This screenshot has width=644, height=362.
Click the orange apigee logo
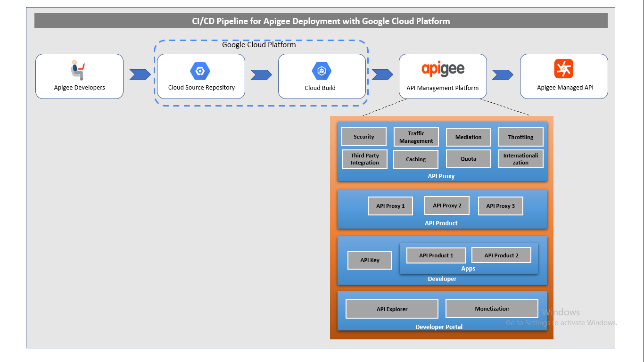(443, 69)
